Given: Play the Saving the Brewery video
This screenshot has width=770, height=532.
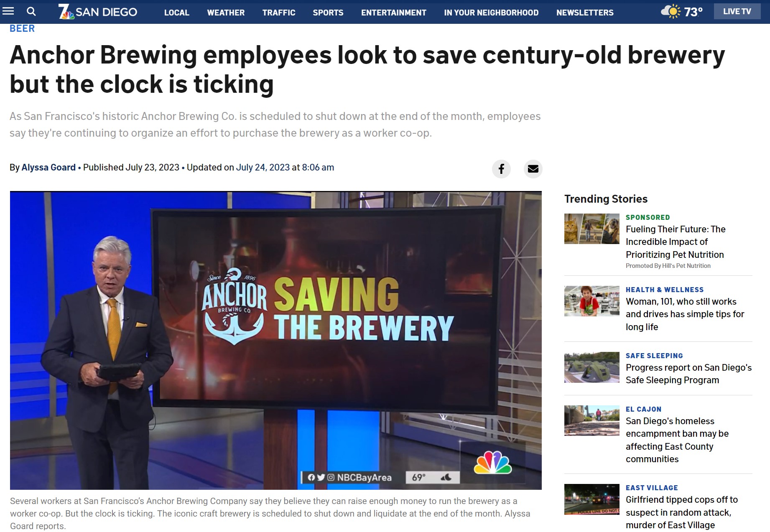Looking at the screenshot, I should (x=276, y=340).
